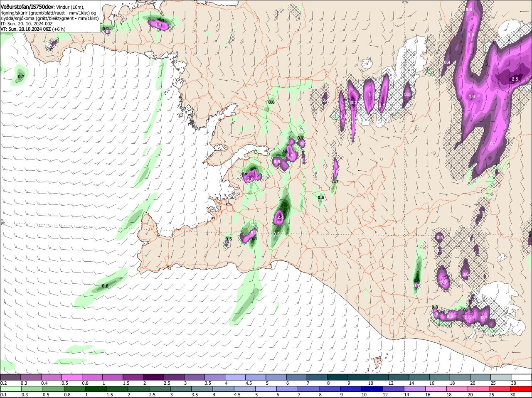Click the upper legend swatch labelled 0.8

(92, 377)
